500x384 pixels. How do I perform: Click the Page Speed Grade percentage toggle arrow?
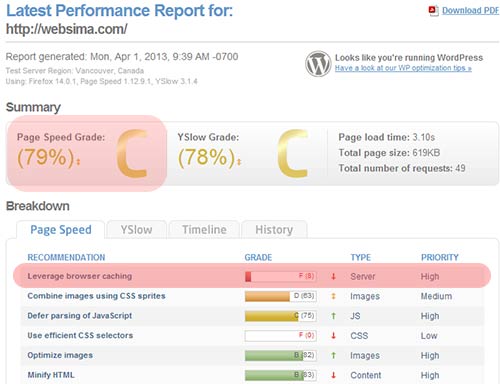pos(78,162)
